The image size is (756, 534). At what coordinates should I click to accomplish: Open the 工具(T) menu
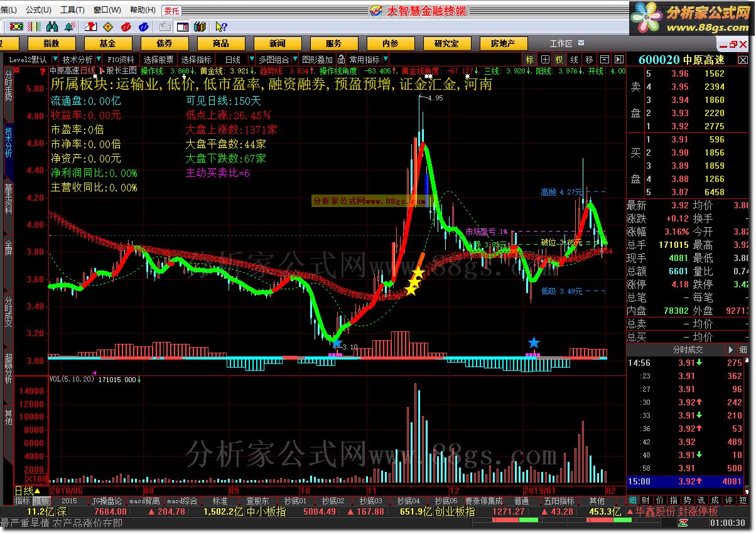pyautogui.click(x=72, y=10)
